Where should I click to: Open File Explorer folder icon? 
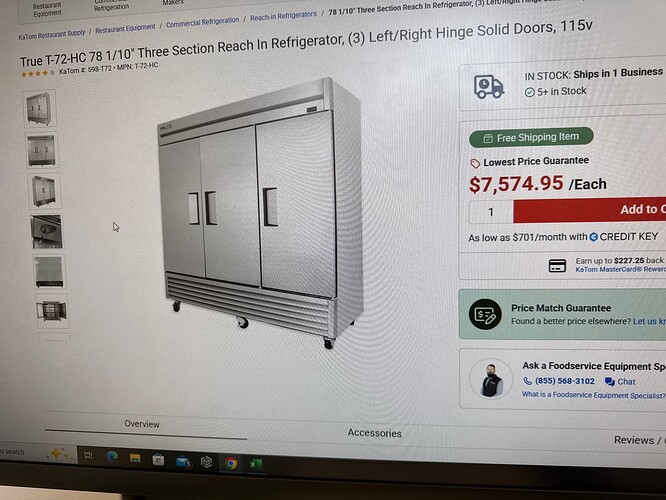tap(135, 458)
